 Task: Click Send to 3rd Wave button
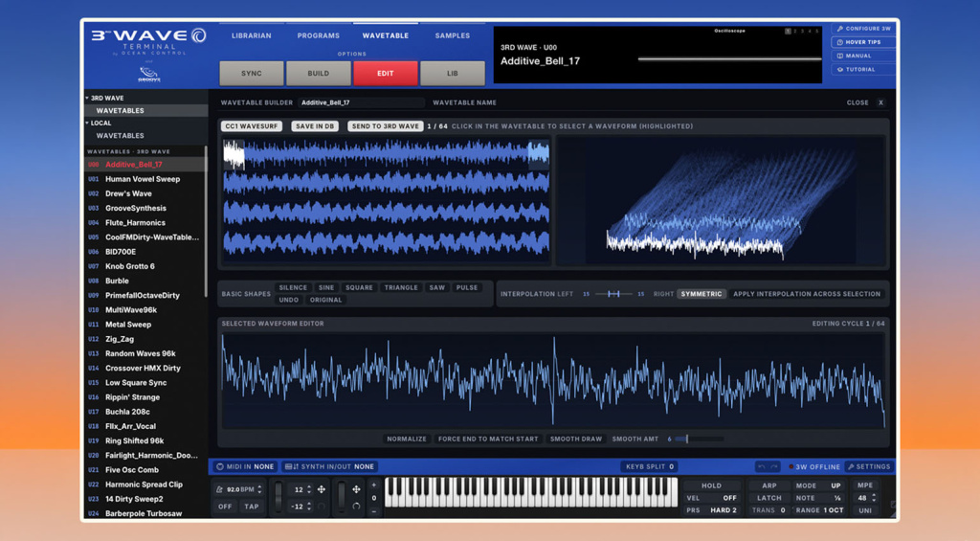click(x=385, y=126)
